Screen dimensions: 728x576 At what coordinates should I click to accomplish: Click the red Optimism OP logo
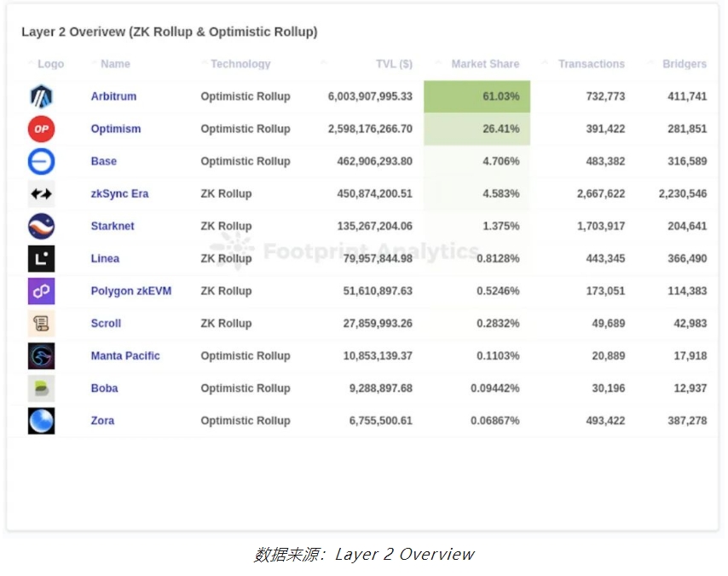pyautogui.click(x=41, y=129)
